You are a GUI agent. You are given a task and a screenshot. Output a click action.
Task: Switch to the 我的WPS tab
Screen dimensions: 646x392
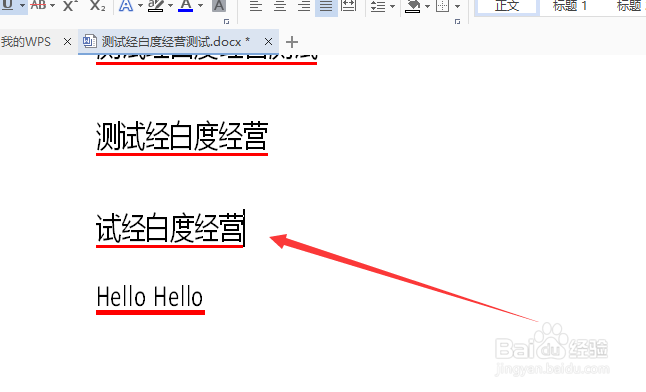click(26, 42)
